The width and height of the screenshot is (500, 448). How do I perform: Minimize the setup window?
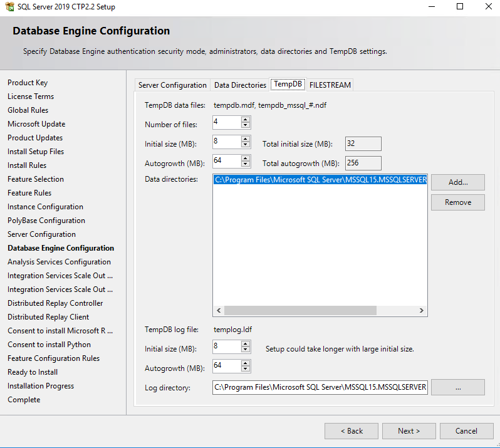click(432, 6)
